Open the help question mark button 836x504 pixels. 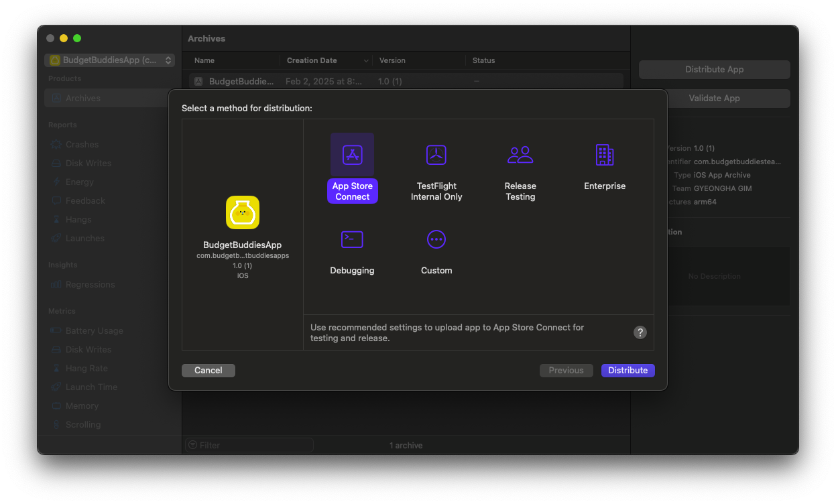pos(640,332)
